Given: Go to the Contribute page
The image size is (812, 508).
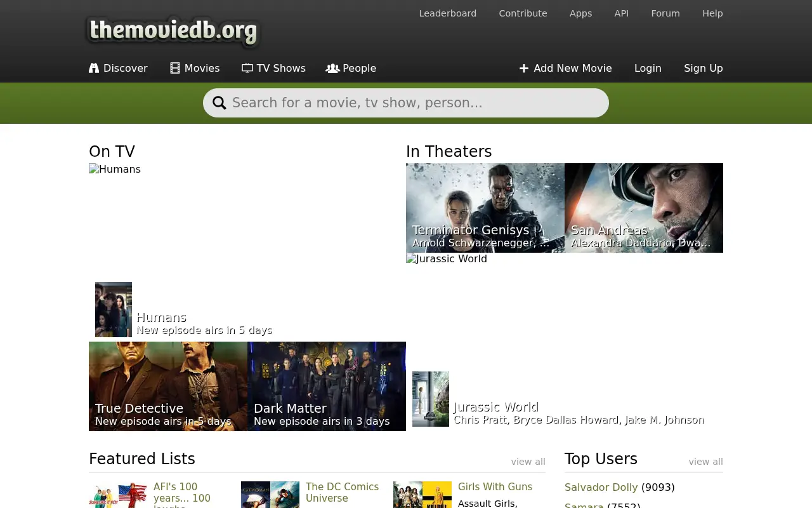Looking at the screenshot, I should [523, 13].
